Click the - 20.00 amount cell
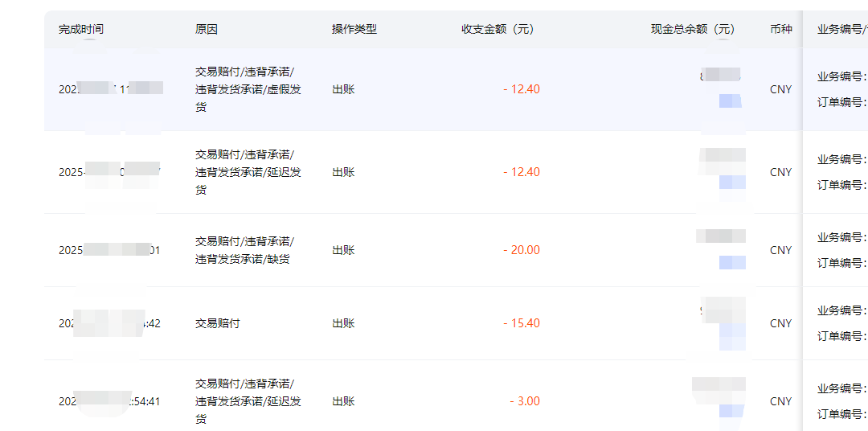Screen dimensions: 868x431 (x=522, y=250)
